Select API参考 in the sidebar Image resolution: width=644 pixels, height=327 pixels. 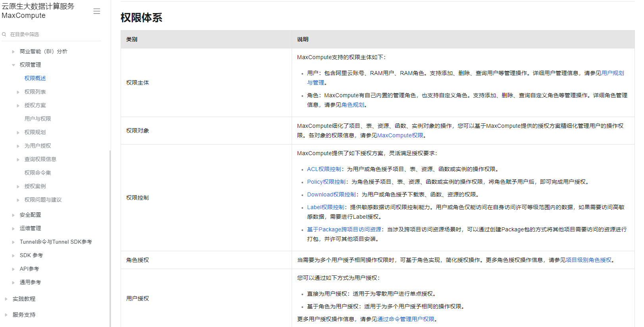pyautogui.click(x=30, y=269)
